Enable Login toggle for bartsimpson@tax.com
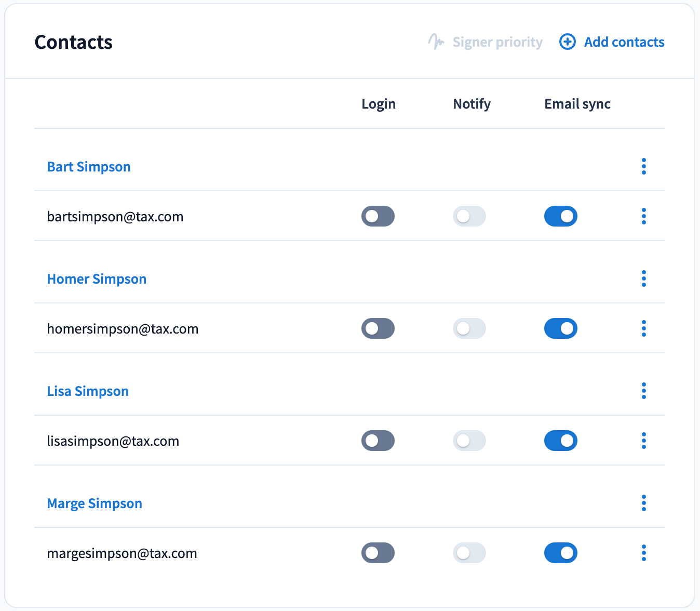 (378, 216)
